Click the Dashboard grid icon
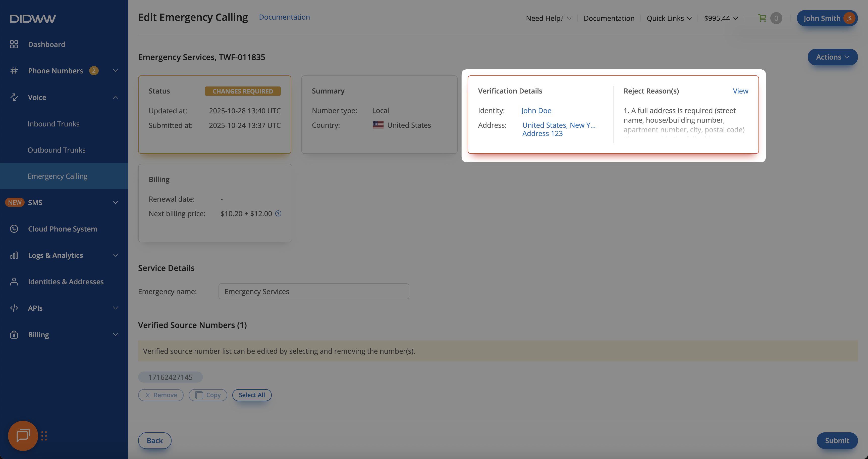The width and height of the screenshot is (868, 459). pos(14,44)
